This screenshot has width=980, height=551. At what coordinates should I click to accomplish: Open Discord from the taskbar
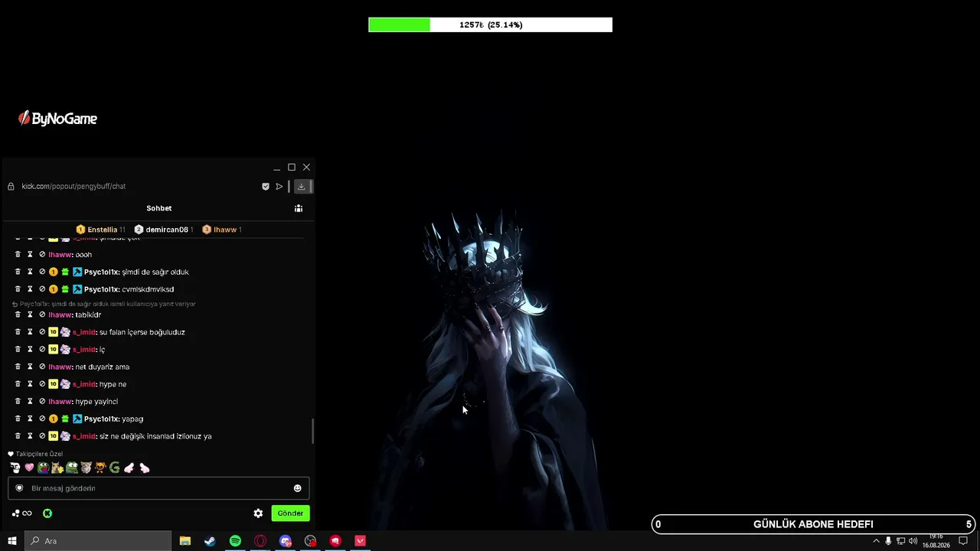(286, 541)
